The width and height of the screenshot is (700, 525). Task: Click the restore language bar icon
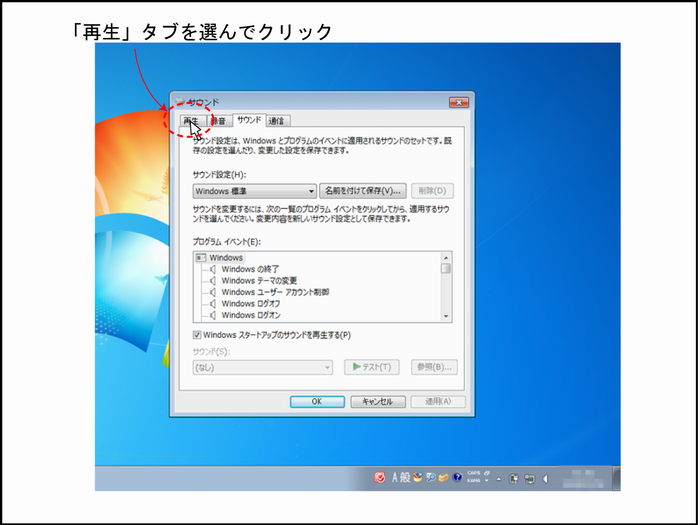click(487, 473)
